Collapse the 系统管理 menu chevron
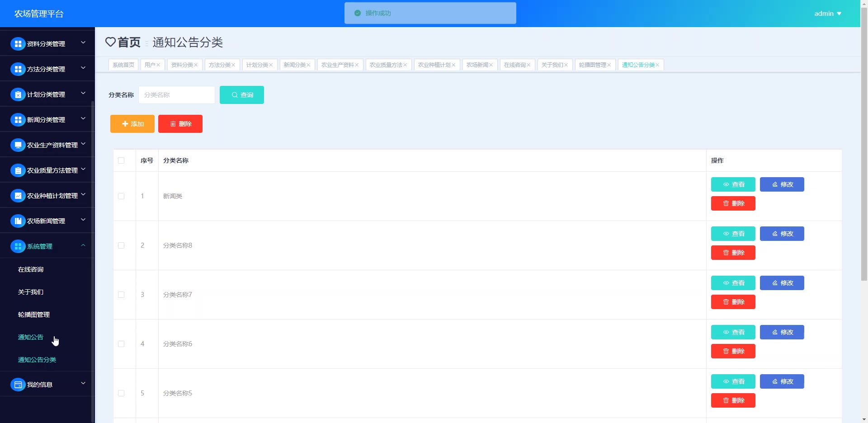 (x=83, y=245)
